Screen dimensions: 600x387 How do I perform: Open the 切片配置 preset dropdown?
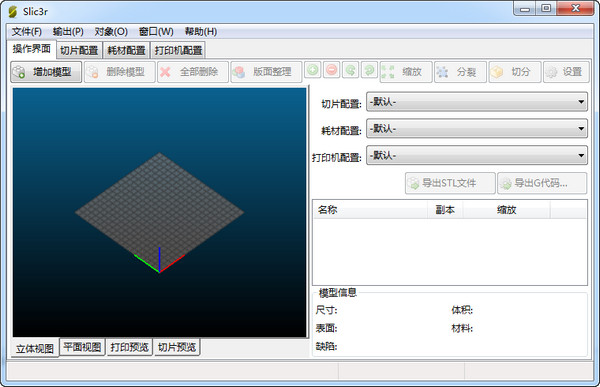point(477,102)
